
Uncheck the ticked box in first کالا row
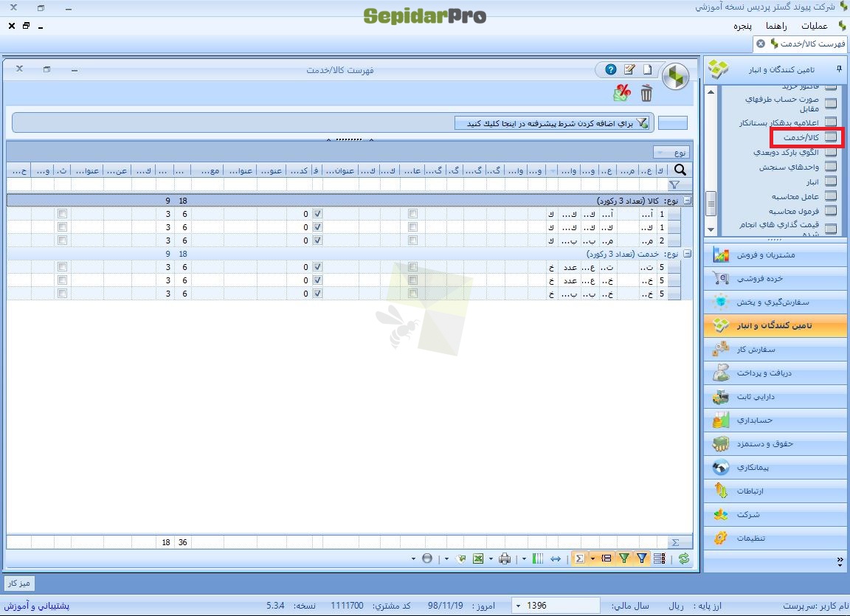tap(318, 214)
